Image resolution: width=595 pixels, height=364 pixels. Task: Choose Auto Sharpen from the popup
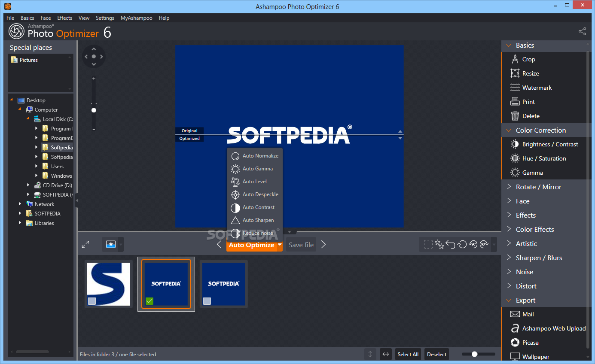coord(255,220)
